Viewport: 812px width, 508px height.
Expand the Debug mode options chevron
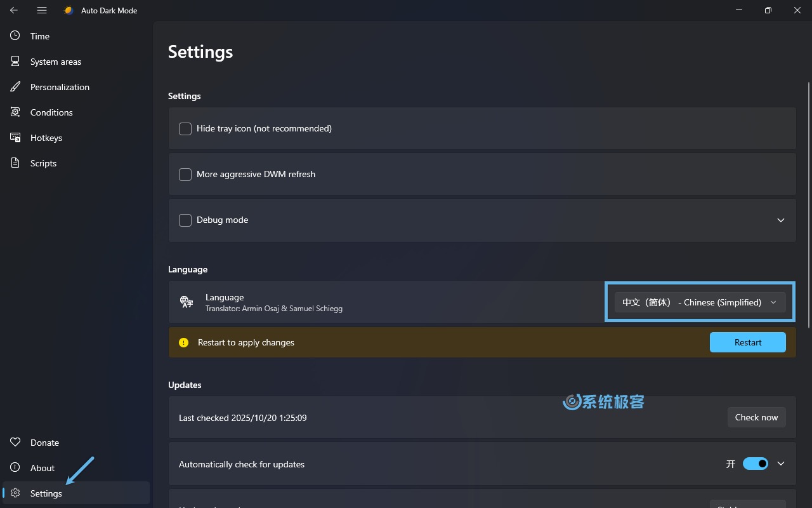pyautogui.click(x=780, y=220)
